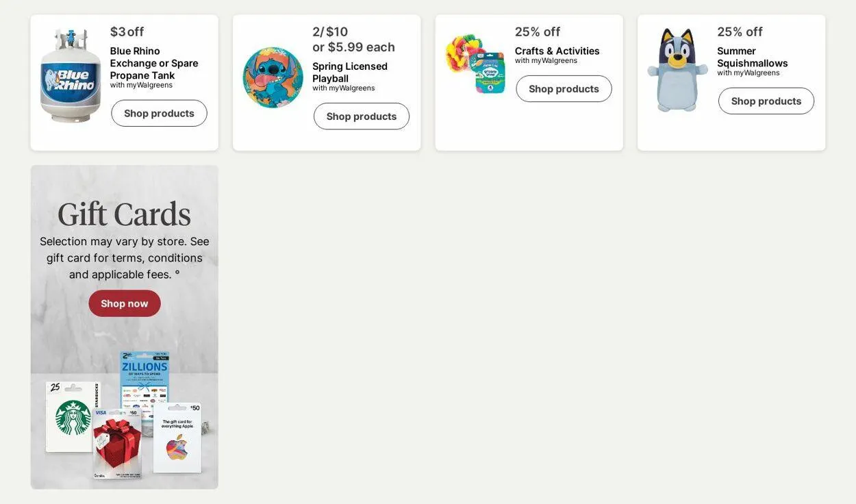The height and width of the screenshot is (504, 856).
Task: Click the Apple gift card picture
Action: tap(177, 438)
